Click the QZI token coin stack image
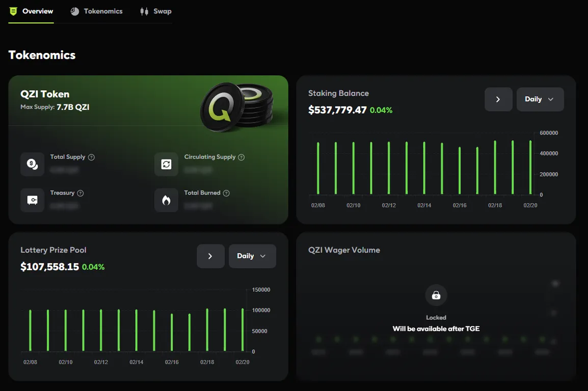The height and width of the screenshot is (391, 588). point(236,107)
